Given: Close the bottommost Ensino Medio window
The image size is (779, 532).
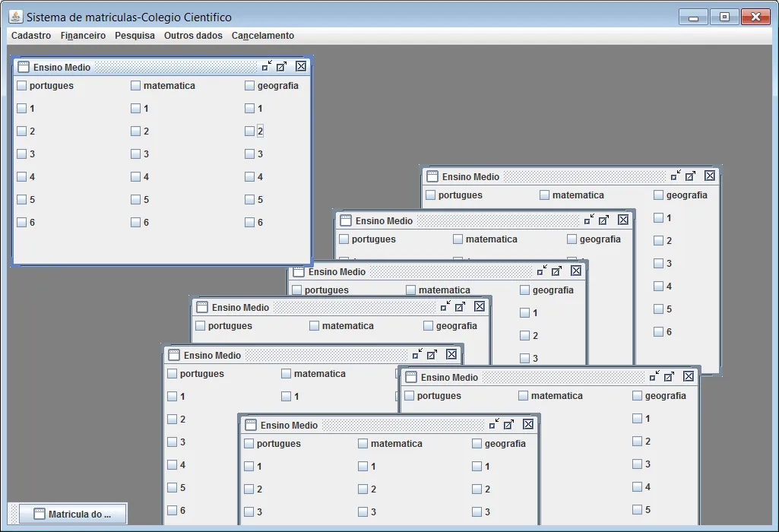Looking at the screenshot, I should point(528,424).
